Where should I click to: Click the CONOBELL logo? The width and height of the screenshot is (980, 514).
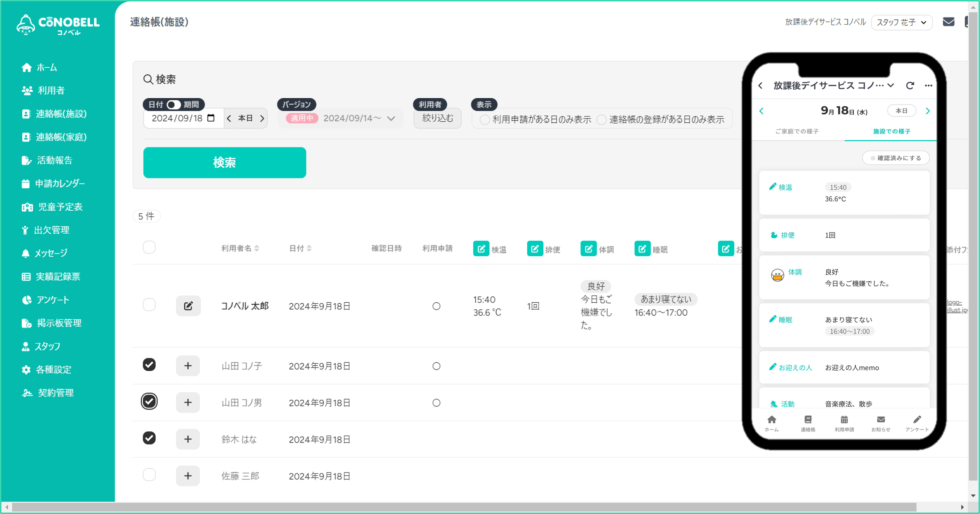58,25
